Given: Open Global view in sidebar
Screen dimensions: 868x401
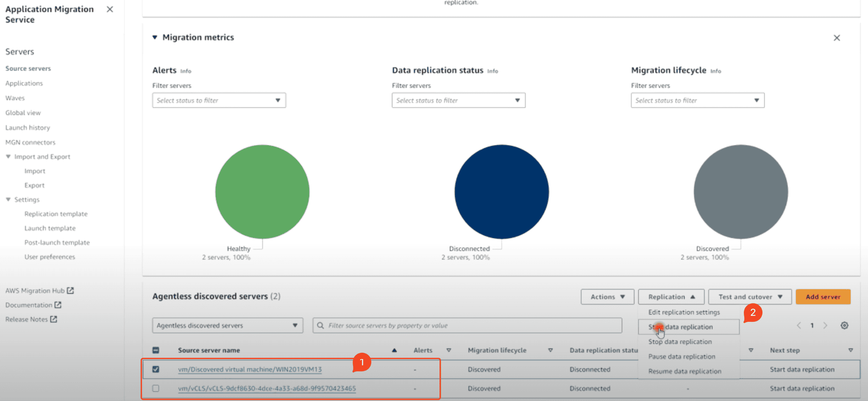Looking at the screenshot, I should pyautogui.click(x=23, y=113).
